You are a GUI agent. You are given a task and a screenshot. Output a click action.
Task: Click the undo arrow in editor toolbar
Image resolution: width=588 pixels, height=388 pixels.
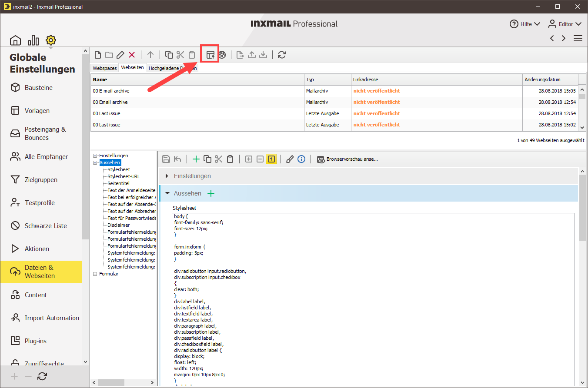177,159
